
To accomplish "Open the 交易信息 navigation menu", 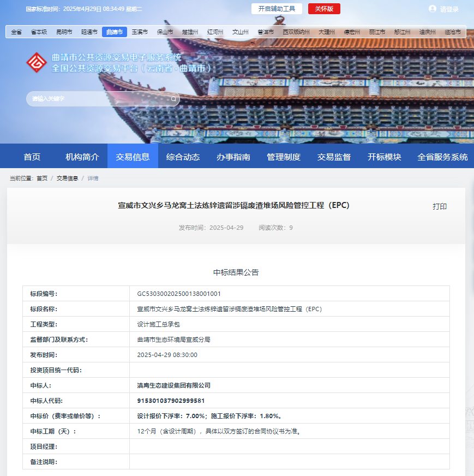I will 133,156.
